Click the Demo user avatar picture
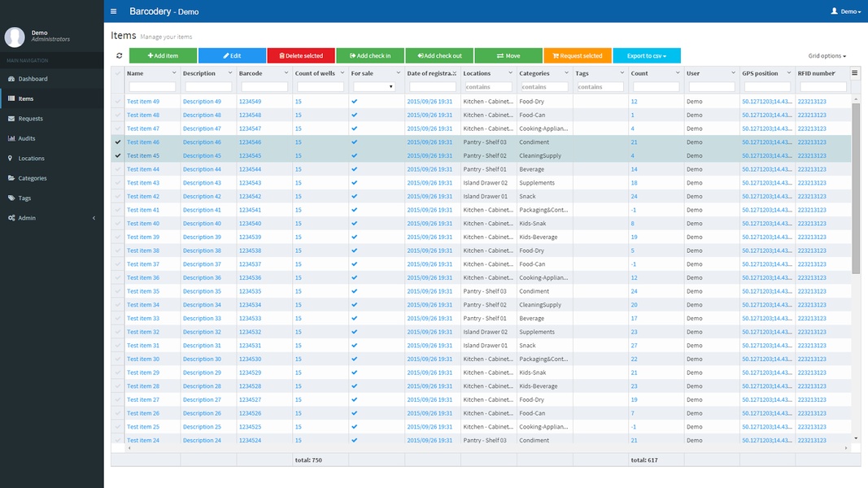The height and width of the screenshot is (488, 868). [15, 37]
